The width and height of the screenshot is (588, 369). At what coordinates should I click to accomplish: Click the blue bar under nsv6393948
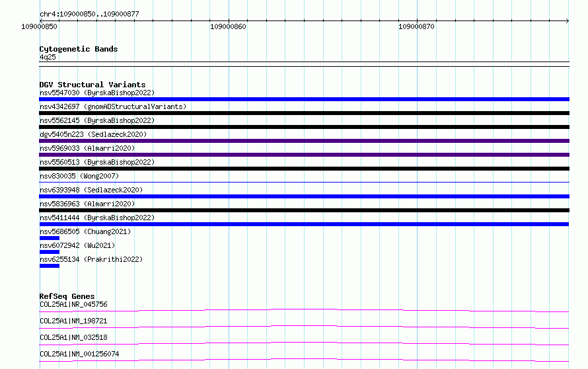coord(304,196)
